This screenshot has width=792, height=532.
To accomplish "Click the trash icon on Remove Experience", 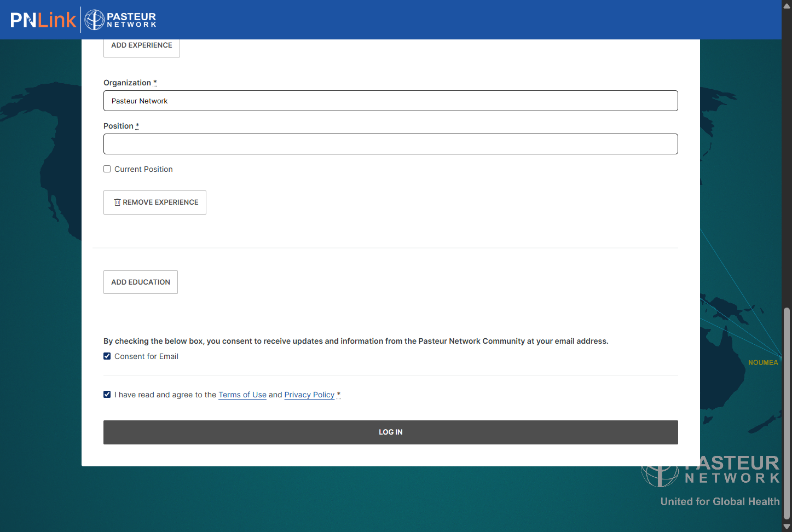I will (x=117, y=203).
